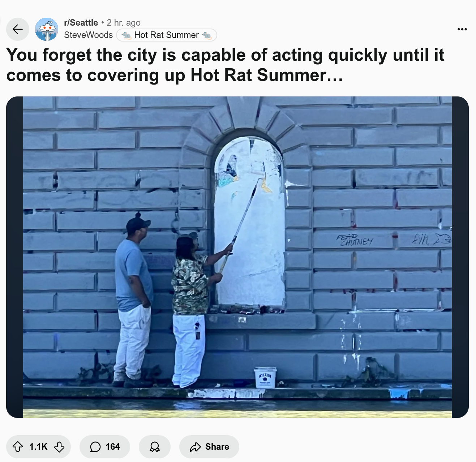
Task: Click the 2 hr. ago timestamp
Action: tap(124, 23)
